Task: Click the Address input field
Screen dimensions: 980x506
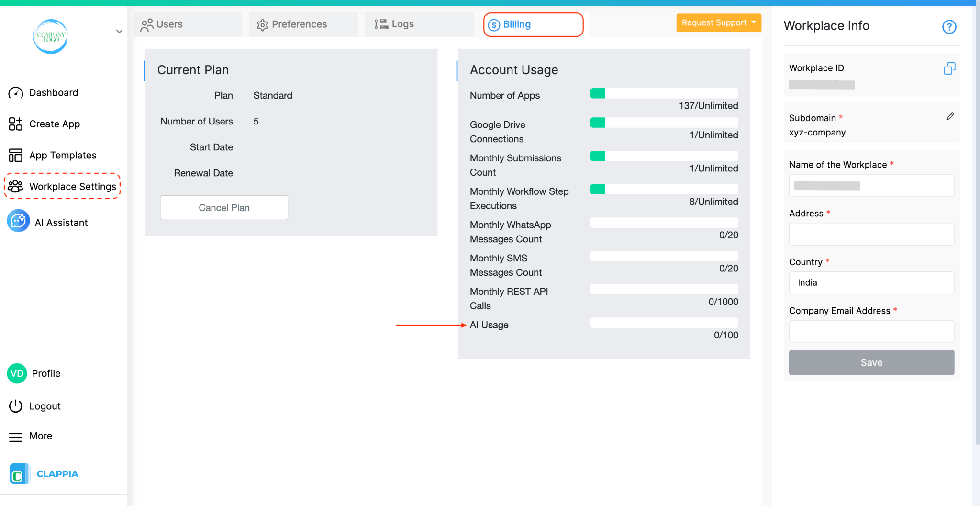Action: coord(871,234)
